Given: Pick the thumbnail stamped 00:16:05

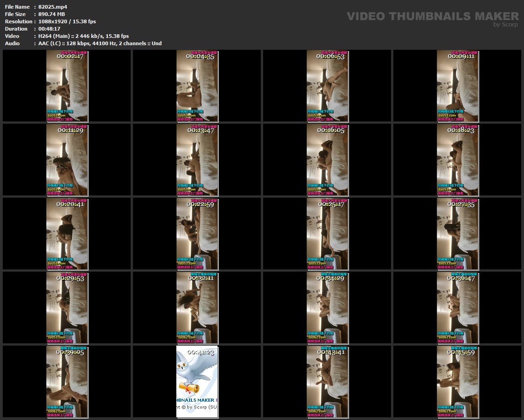Looking at the screenshot, I should 328,160.
